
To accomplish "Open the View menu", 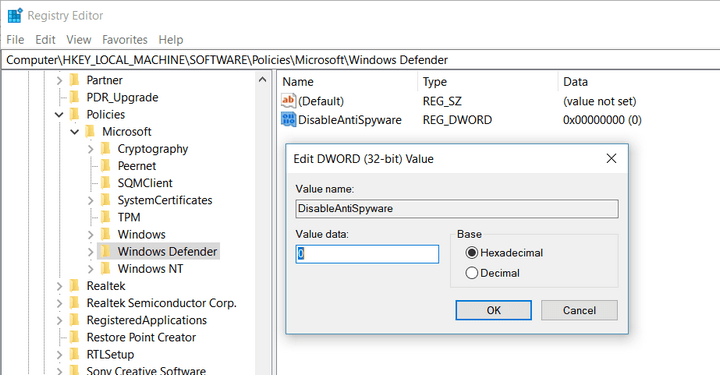I will point(79,40).
